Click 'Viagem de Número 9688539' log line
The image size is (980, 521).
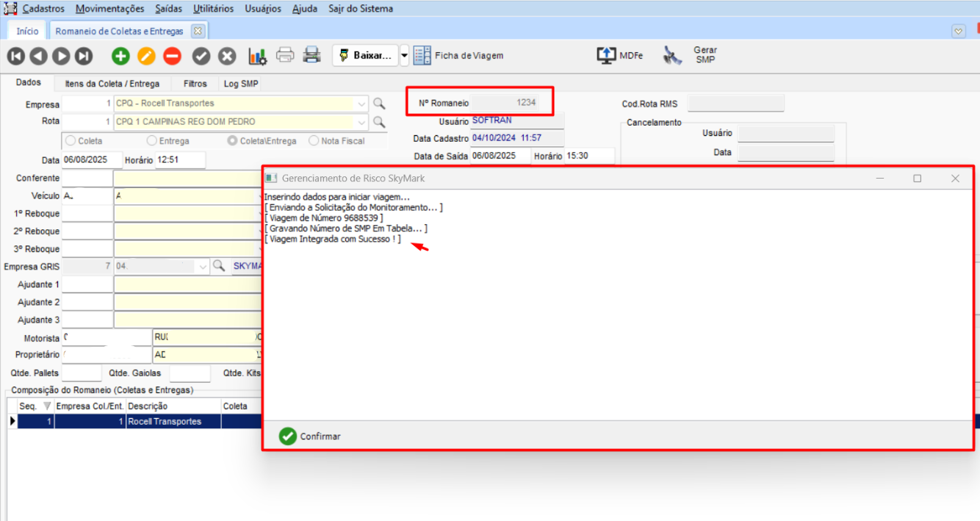coord(324,218)
